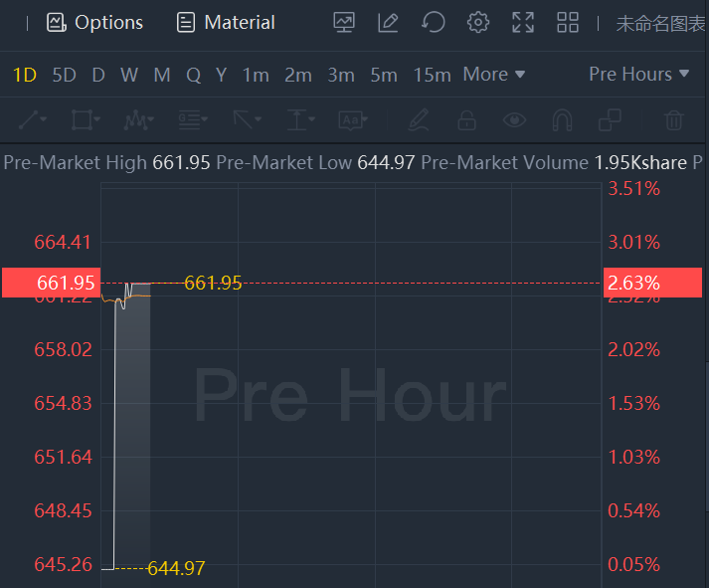The image size is (709, 588).
Task: Toggle the lock drawings icon
Action: click(x=466, y=120)
